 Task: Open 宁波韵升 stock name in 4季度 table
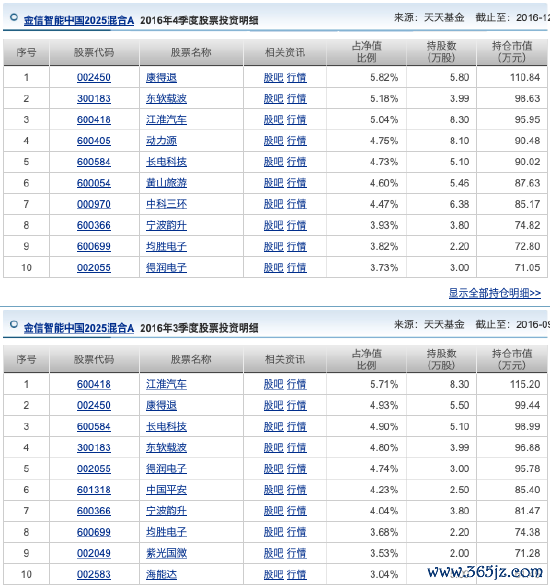click(x=166, y=225)
